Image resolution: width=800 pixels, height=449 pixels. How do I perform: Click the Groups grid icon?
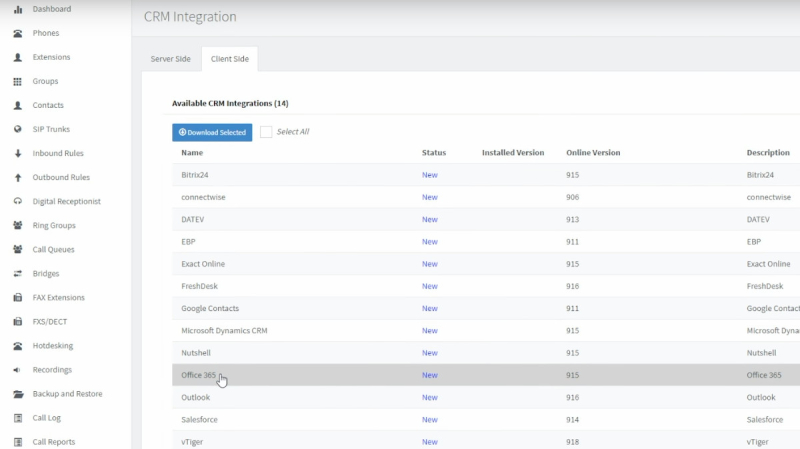pyautogui.click(x=18, y=81)
